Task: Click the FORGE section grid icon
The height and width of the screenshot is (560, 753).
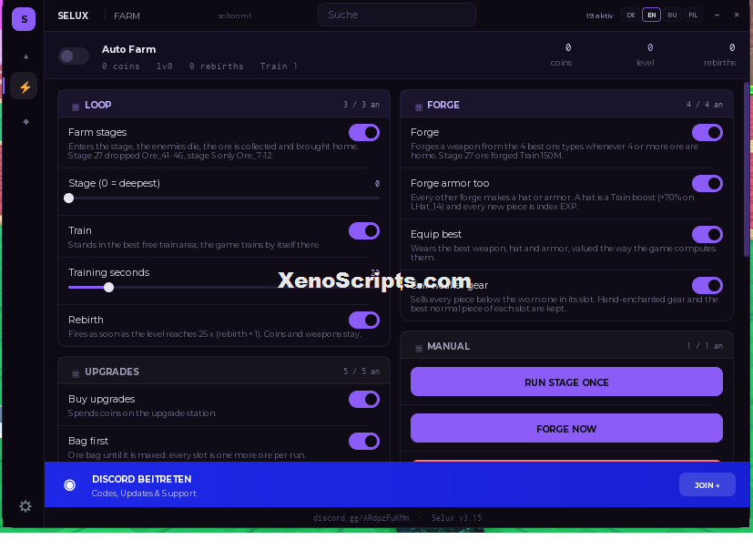Action: (x=418, y=107)
